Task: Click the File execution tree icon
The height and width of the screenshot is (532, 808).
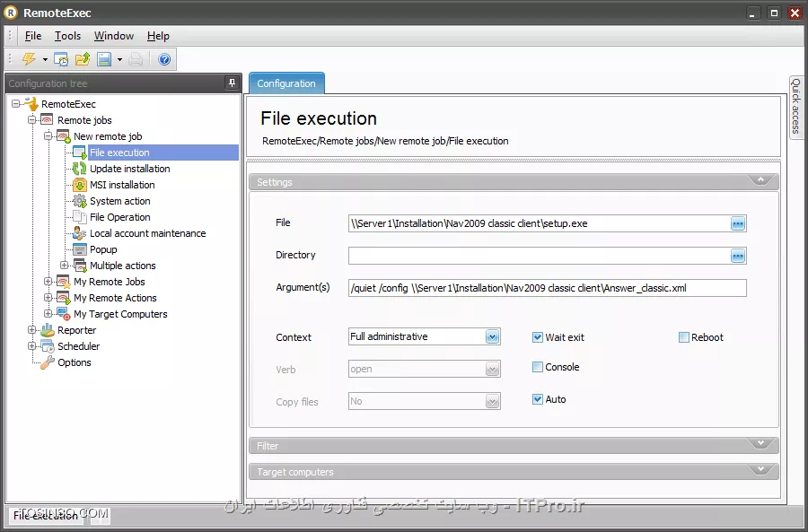Action: (x=79, y=153)
